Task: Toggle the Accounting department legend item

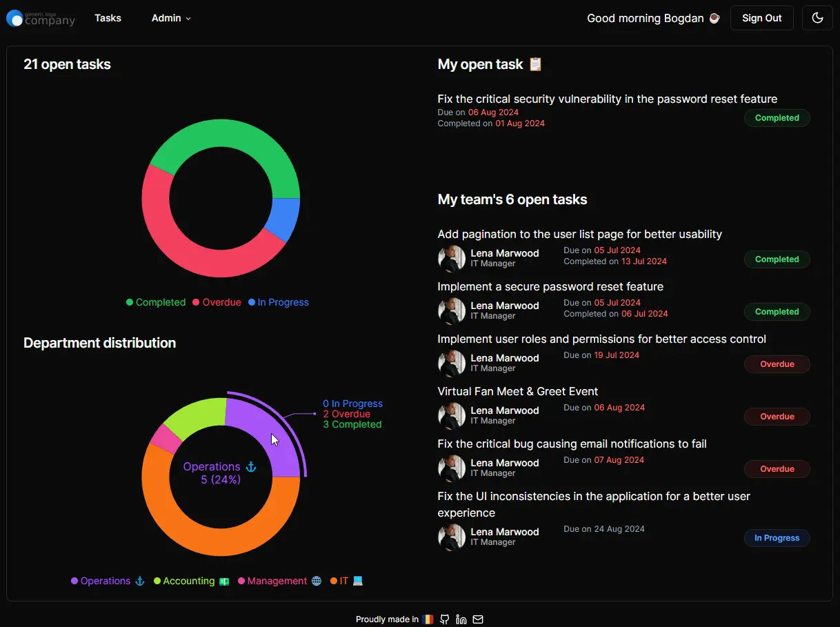Action: (191, 581)
